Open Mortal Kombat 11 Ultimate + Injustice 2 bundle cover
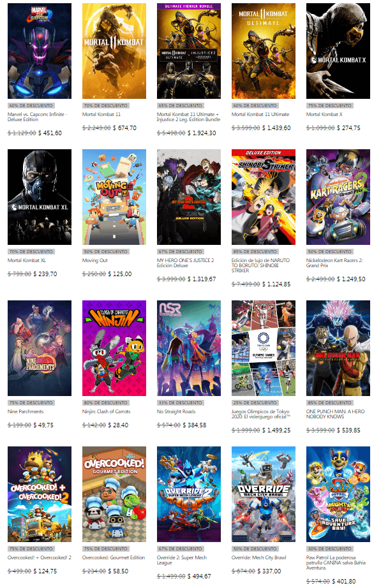 [x=189, y=51]
